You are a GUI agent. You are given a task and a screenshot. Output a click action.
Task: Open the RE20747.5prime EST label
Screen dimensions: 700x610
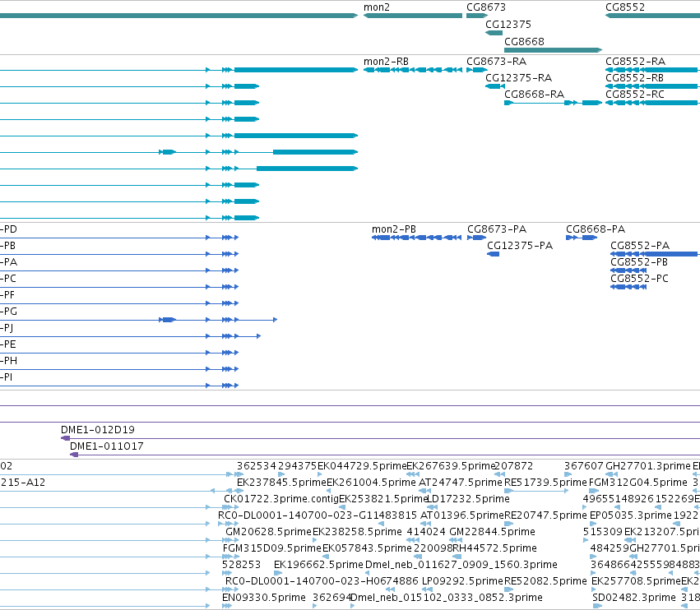[x=545, y=515]
